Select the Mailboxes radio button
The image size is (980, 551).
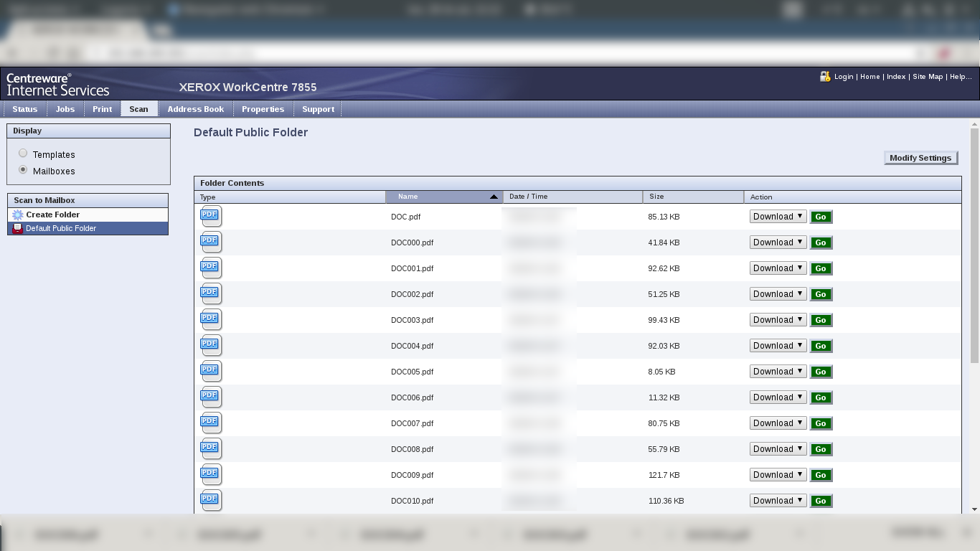(x=23, y=170)
